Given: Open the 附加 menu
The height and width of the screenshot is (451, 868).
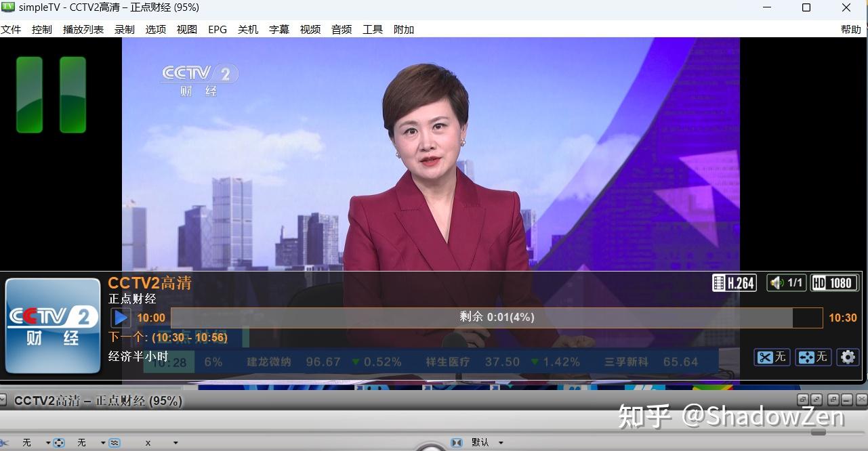Looking at the screenshot, I should coord(404,29).
